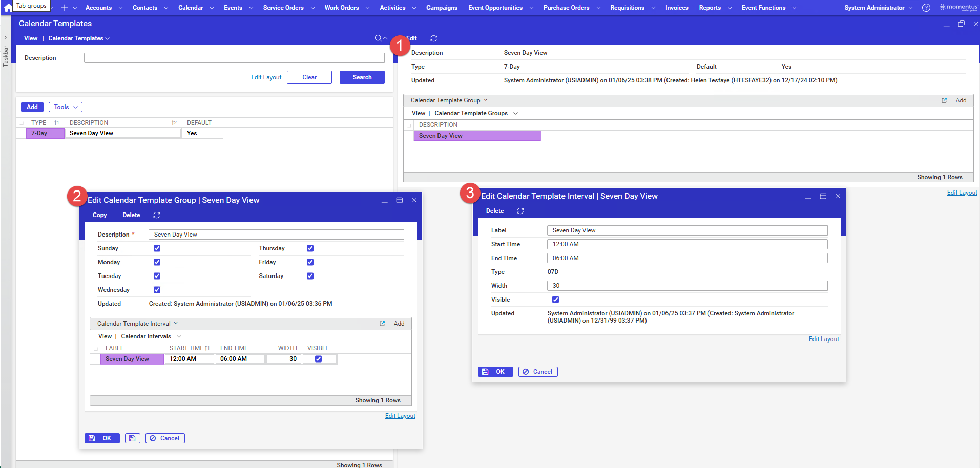
Task: Refresh the Seven Day View detail panel
Action: coord(434,38)
